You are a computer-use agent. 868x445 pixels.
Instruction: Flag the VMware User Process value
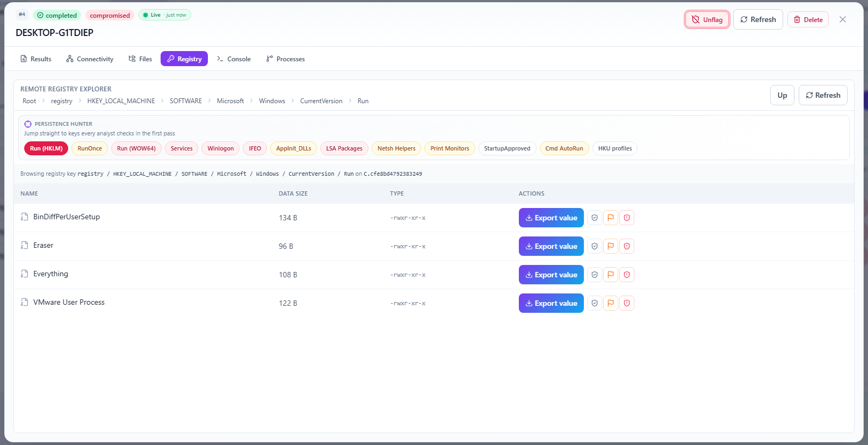(x=611, y=303)
